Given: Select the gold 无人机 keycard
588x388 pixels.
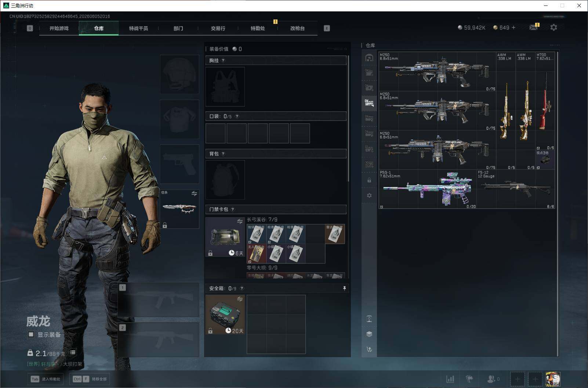Looking at the screenshot, I should [257, 254].
